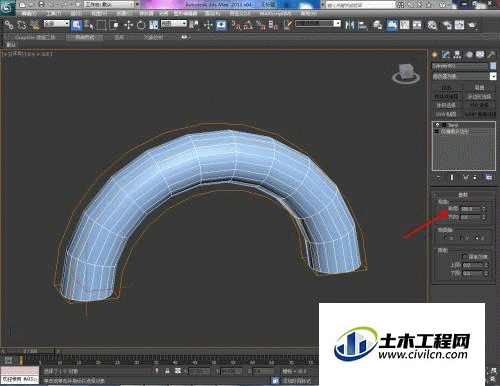
Task: Open the reference coordinate system dropdown
Action: point(174,24)
